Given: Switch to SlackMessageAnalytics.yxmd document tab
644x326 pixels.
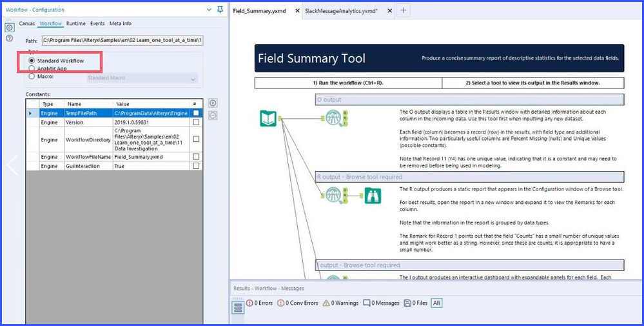Looking at the screenshot, I should pos(341,11).
